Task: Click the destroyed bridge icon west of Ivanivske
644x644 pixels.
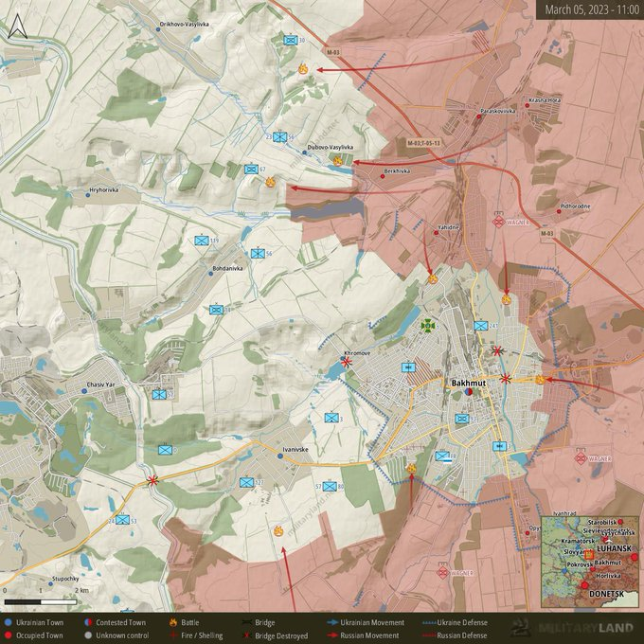Action: 153,480
